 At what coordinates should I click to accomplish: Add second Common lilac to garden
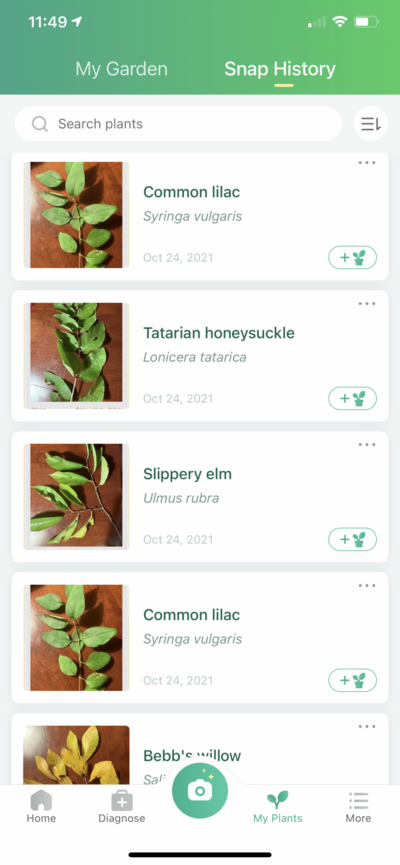pos(353,680)
